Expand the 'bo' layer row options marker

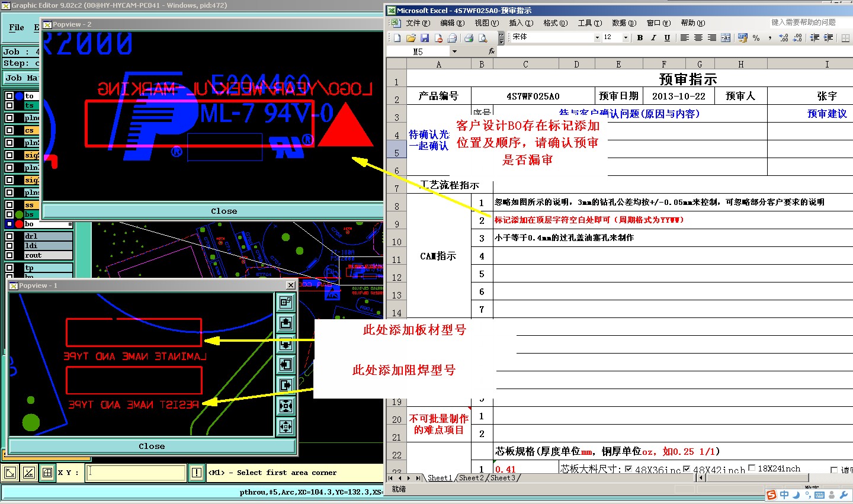[x=70, y=224]
